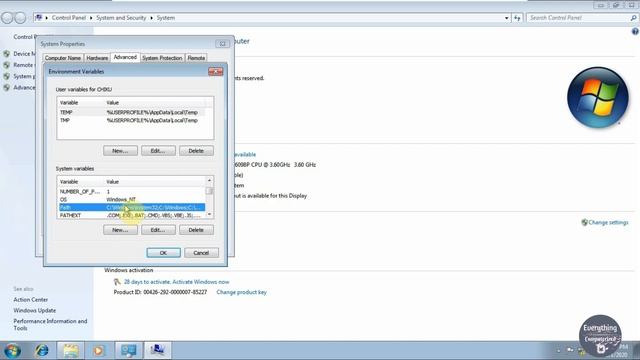The height and width of the screenshot is (360, 640).
Task: Open the System Protection tab
Action: tap(162, 58)
